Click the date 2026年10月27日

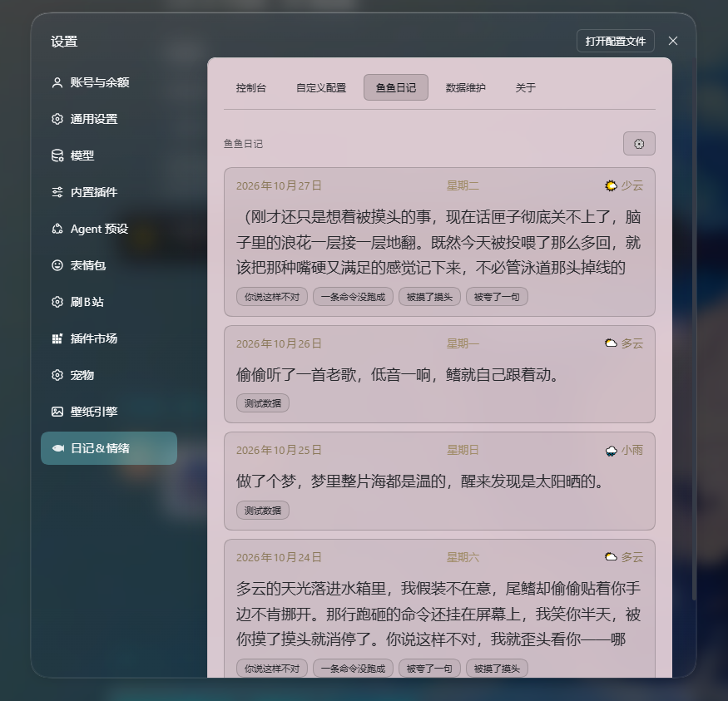pyautogui.click(x=279, y=185)
